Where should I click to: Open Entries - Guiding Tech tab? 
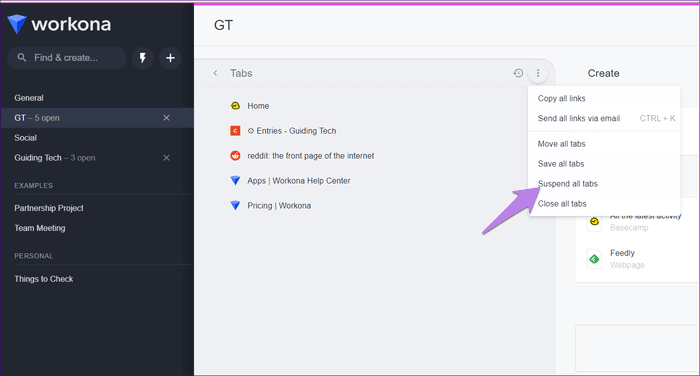click(x=292, y=131)
